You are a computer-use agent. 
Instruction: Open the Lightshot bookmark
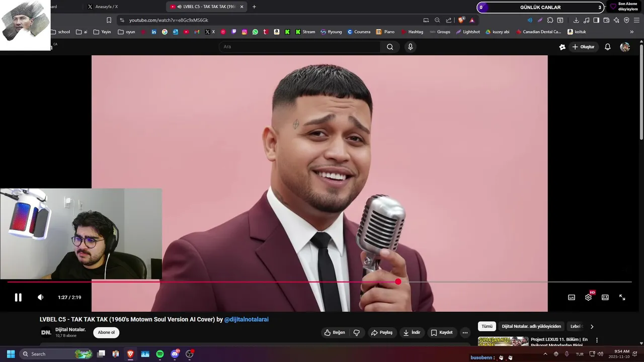point(468,32)
